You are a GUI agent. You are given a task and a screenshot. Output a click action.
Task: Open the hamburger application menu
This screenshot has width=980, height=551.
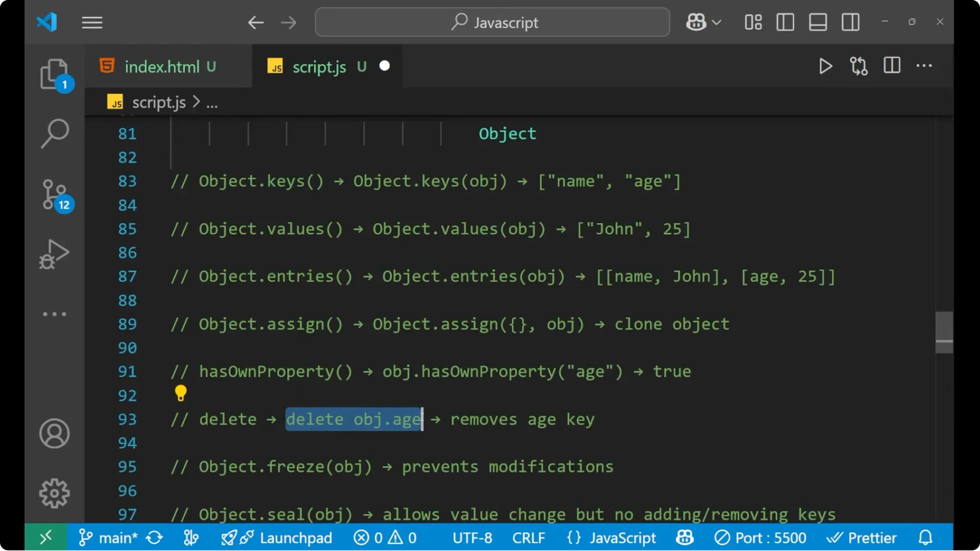[x=92, y=22]
